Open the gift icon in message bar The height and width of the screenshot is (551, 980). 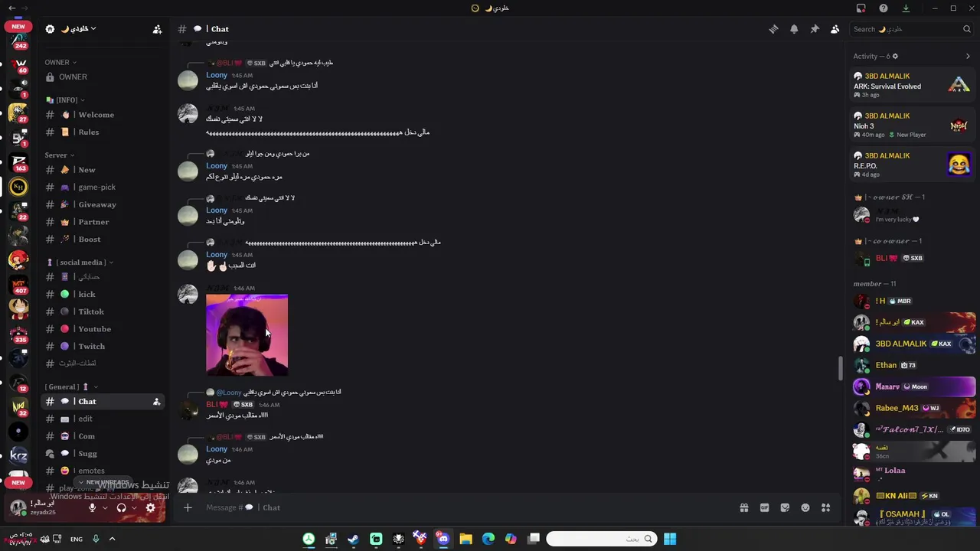[x=743, y=507]
